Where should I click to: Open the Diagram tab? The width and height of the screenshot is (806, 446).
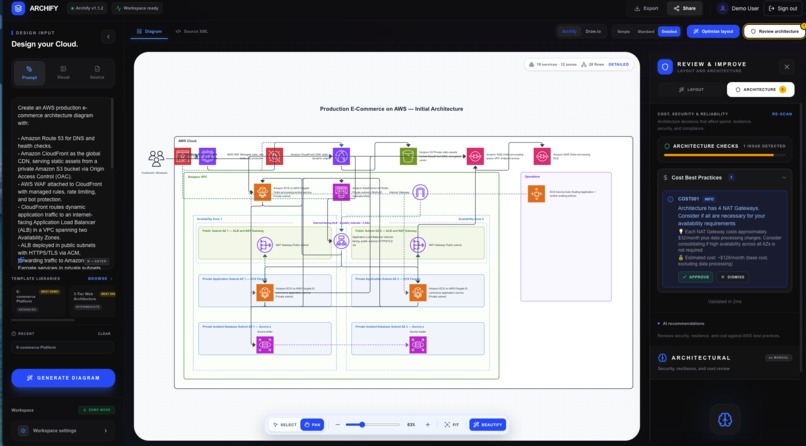click(149, 31)
